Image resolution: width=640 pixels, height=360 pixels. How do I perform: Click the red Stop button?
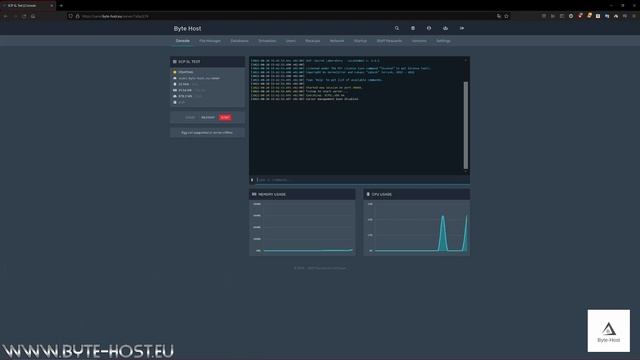tap(225, 118)
